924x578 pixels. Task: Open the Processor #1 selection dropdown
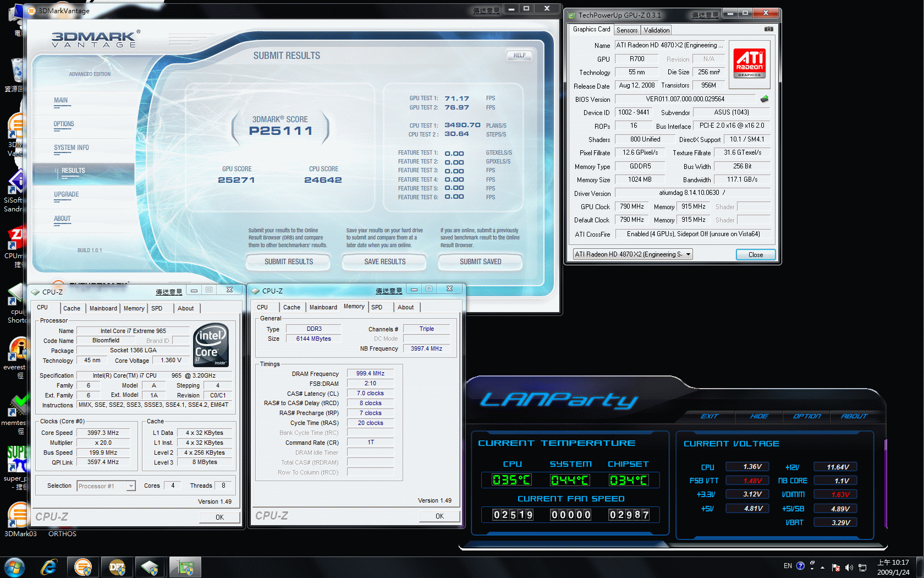106,486
